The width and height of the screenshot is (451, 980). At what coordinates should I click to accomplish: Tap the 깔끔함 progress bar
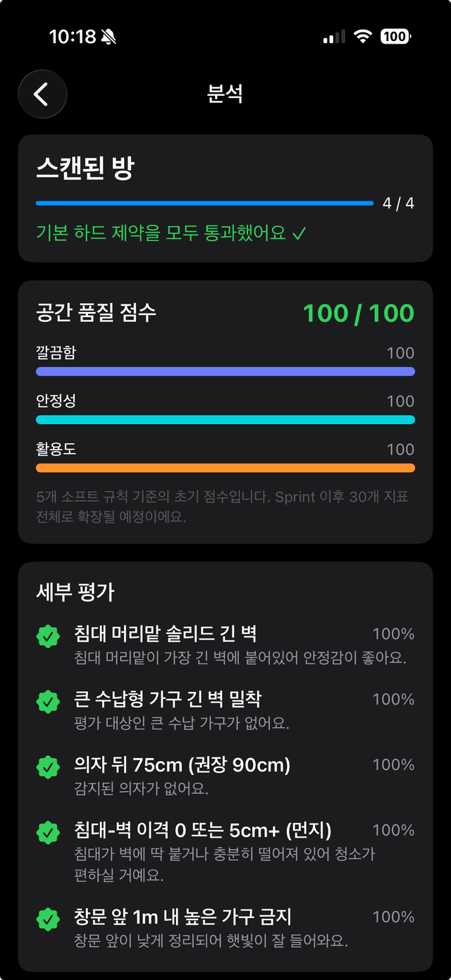pos(225,370)
